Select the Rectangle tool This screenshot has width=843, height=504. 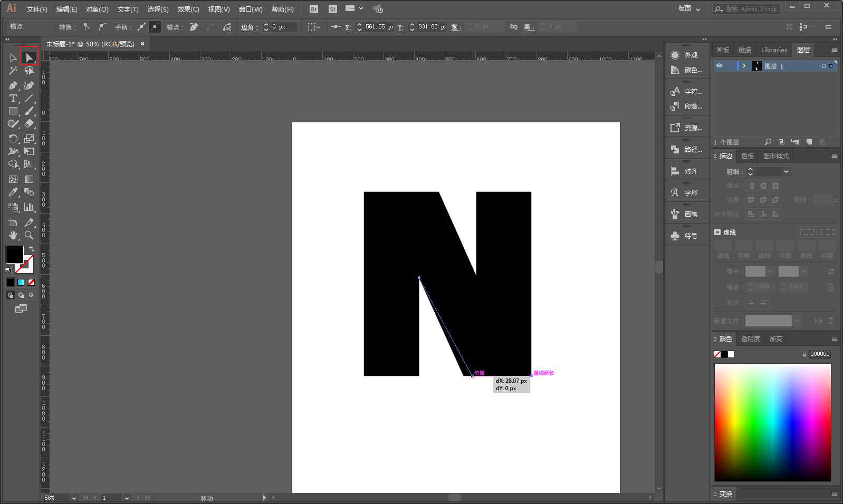[13, 111]
